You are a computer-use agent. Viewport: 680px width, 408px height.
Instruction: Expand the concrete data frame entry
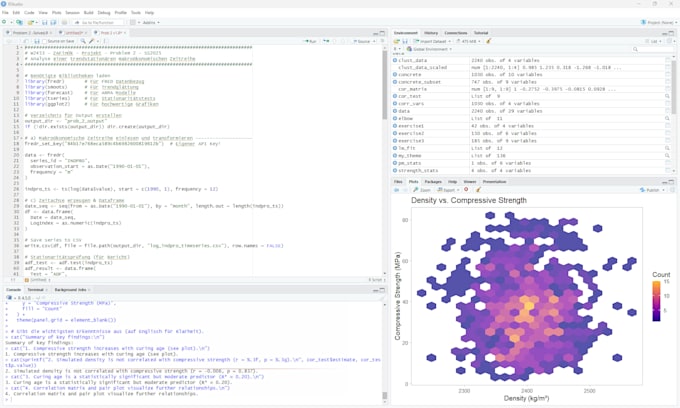pos(395,75)
